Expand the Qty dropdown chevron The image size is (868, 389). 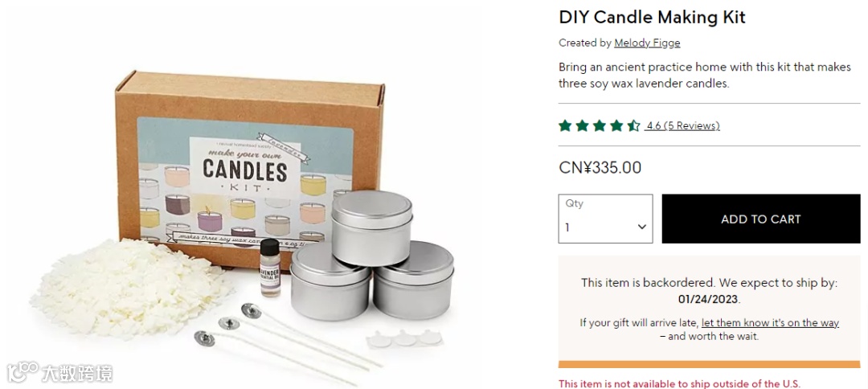point(641,227)
